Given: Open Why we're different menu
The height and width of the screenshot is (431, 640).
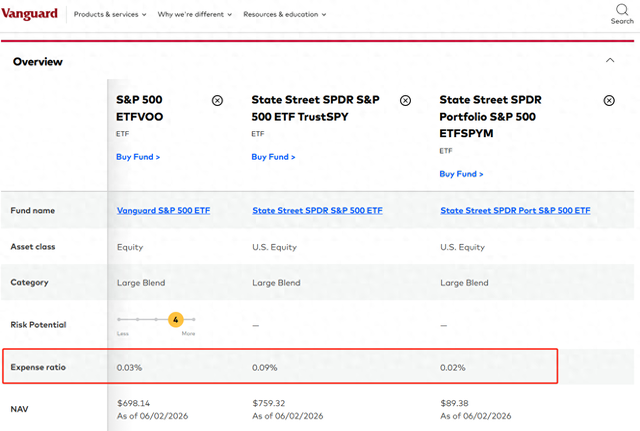Looking at the screenshot, I should (195, 14).
